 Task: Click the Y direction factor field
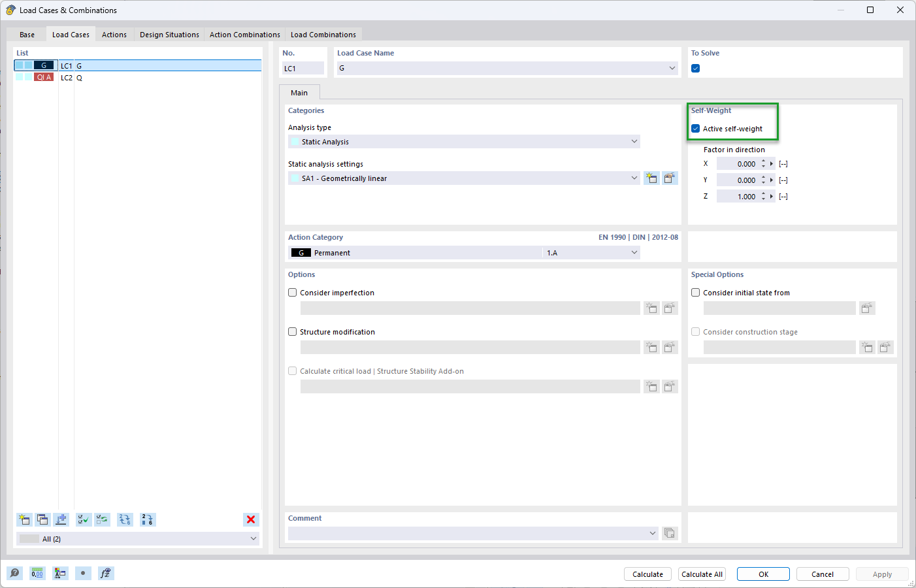click(x=738, y=180)
